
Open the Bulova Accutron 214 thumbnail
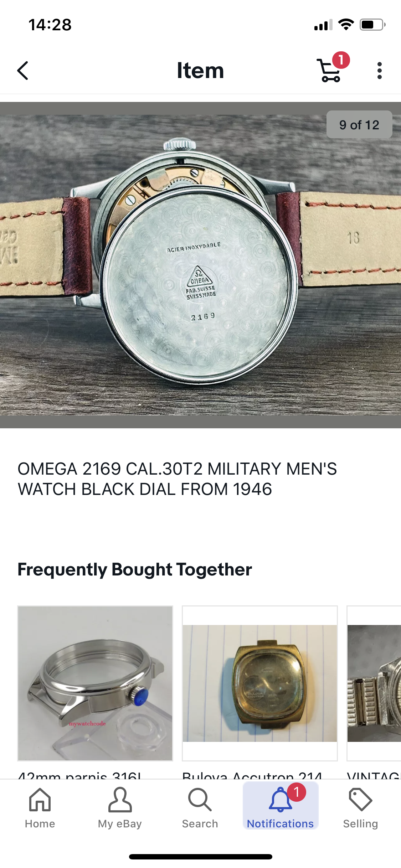[260, 683]
